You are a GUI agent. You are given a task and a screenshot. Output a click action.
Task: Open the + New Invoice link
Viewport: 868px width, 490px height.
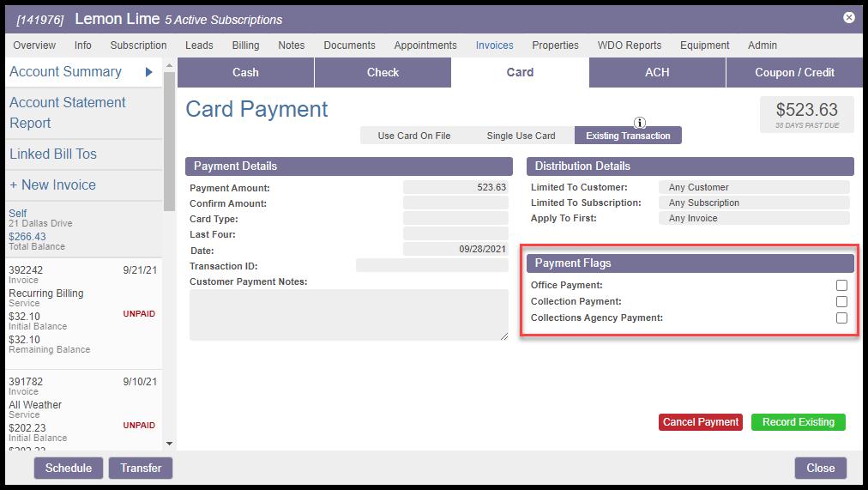(x=52, y=185)
